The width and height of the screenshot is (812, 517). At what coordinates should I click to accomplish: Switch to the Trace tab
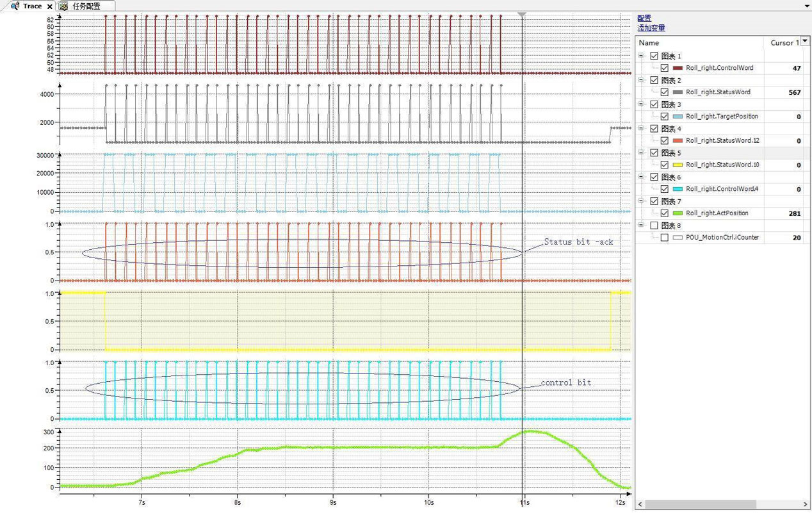pos(32,6)
